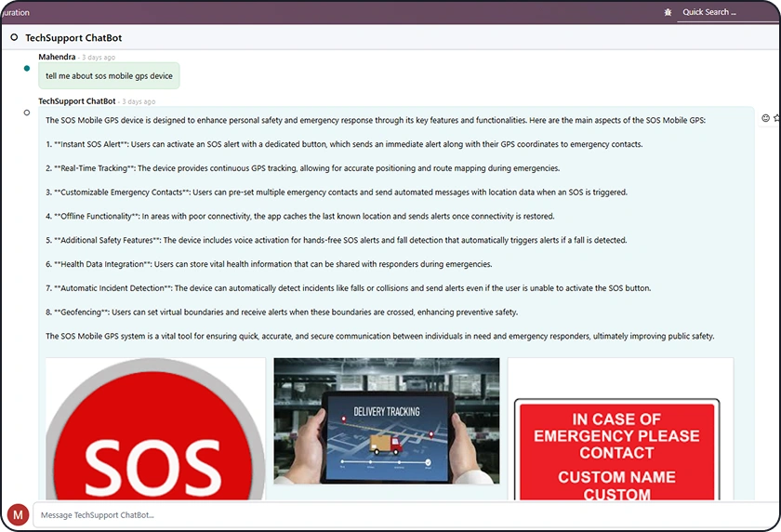Click the star icon on the bot message
The height and width of the screenshot is (532, 781).
point(777,118)
